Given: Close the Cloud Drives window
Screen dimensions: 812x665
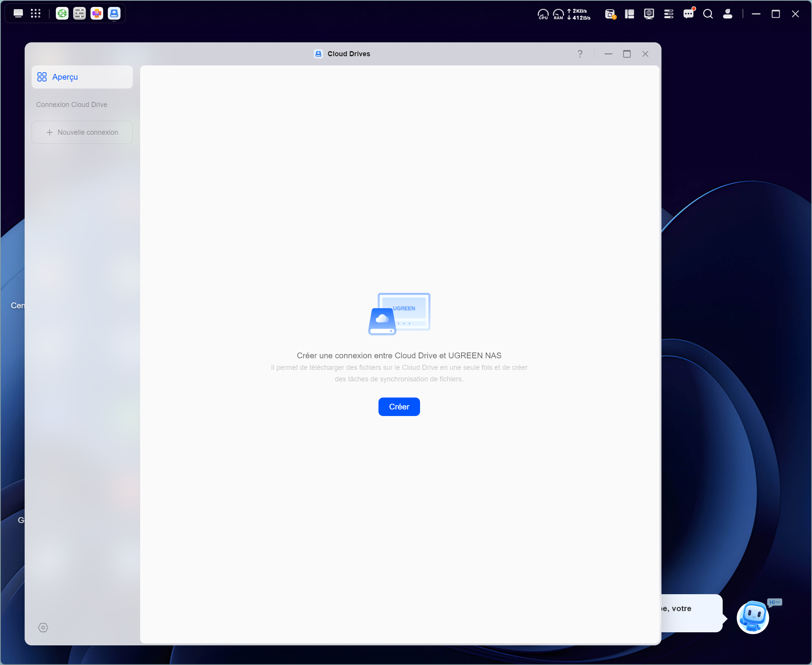Looking at the screenshot, I should tap(645, 54).
